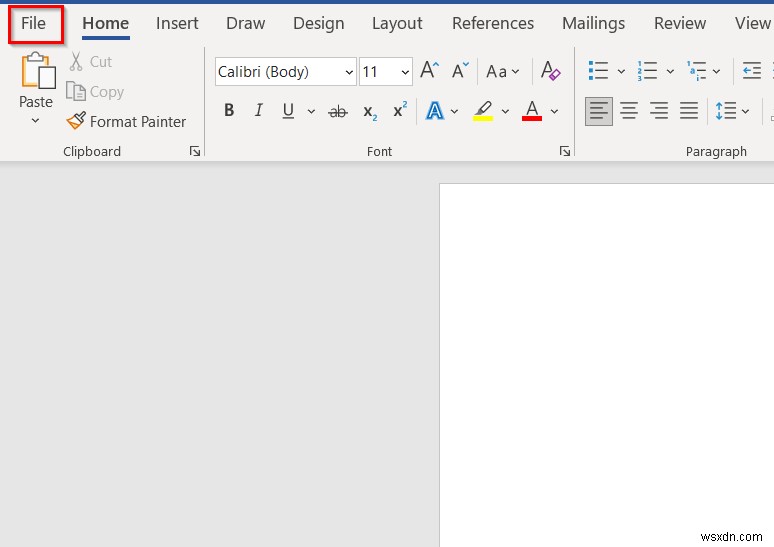The width and height of the screenshot is (774, 547).
Task: Open the Review tab
Action: click(x=680, y=23)
